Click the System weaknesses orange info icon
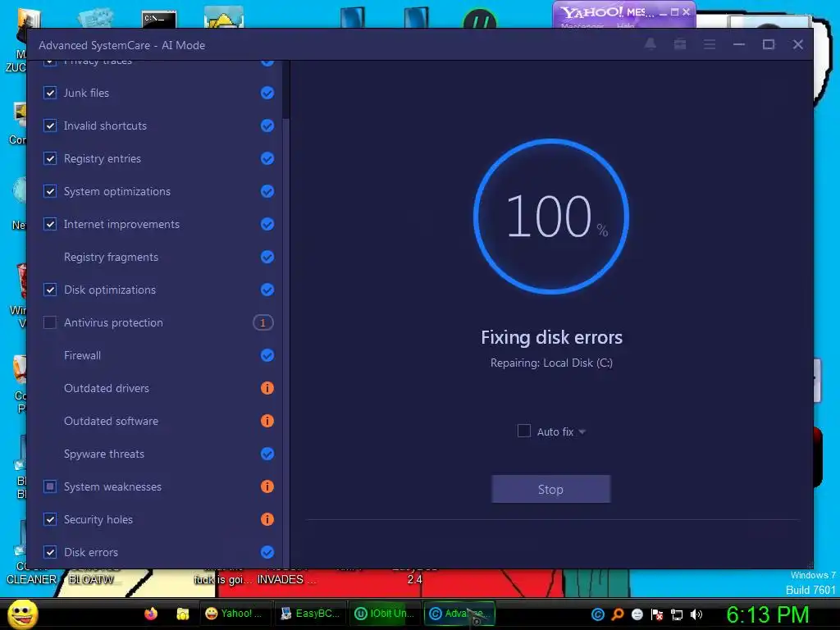840x630 pixels. pyautogui.click(x=267, y=487)
